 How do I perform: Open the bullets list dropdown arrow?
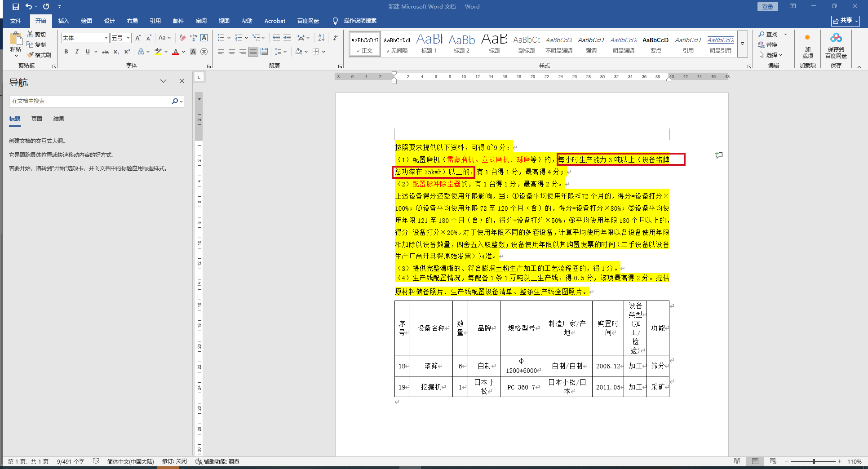[x=229, y=38]
